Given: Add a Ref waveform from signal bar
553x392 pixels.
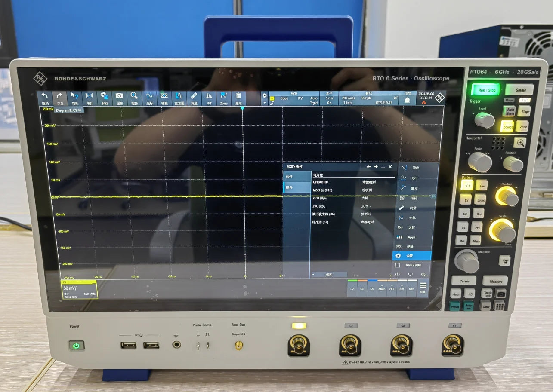Looking at the screenshot, I should (402, 288).
